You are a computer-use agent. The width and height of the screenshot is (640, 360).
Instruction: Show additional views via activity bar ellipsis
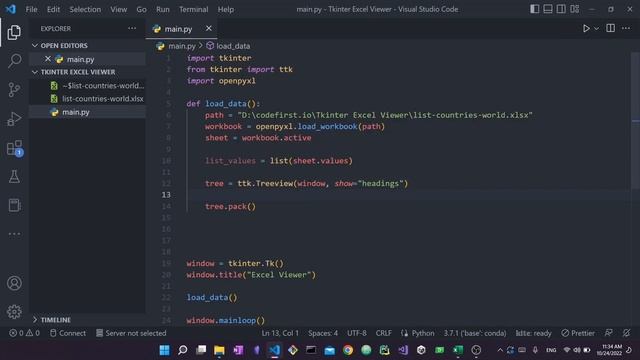(14, 234)
